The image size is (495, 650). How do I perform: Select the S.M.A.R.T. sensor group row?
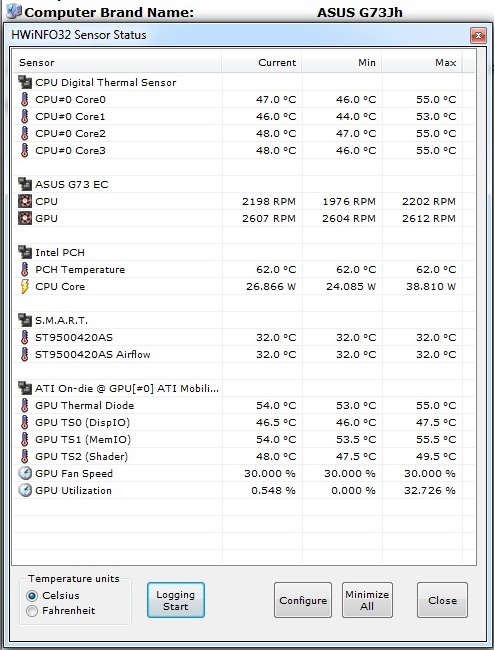(x=117, y=320)
